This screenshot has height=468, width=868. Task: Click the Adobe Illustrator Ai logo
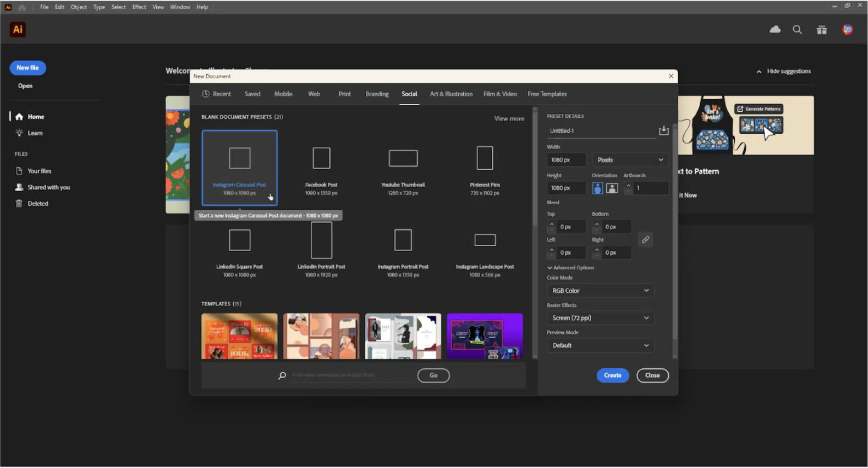pos(18,29)
